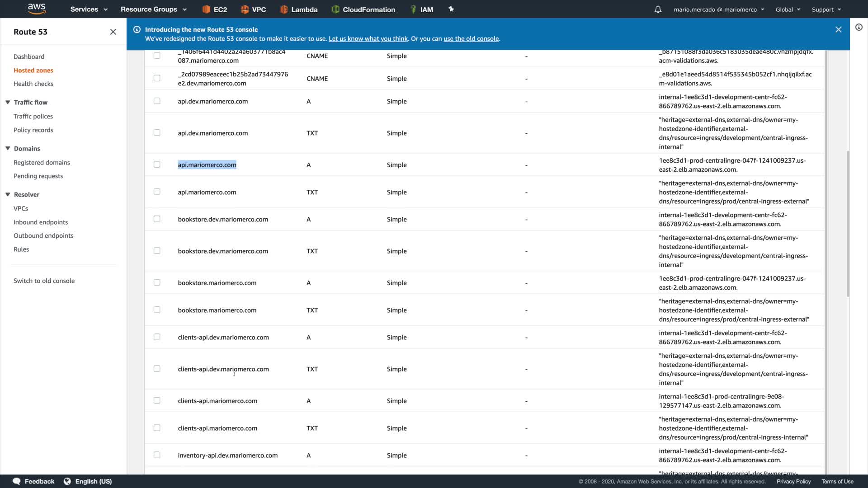The height and width of the screenshot is (488, 868).
Task: Open Registered domains page
Action: tap(42, 162)
